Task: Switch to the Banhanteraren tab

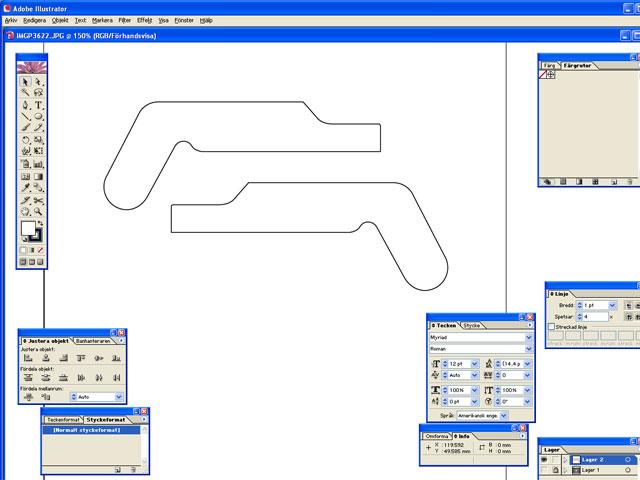Action: coord(94,341)
